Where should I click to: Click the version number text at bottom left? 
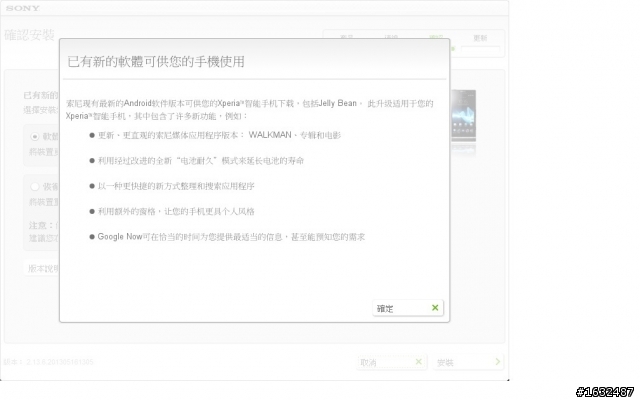[x=49, y=362]
